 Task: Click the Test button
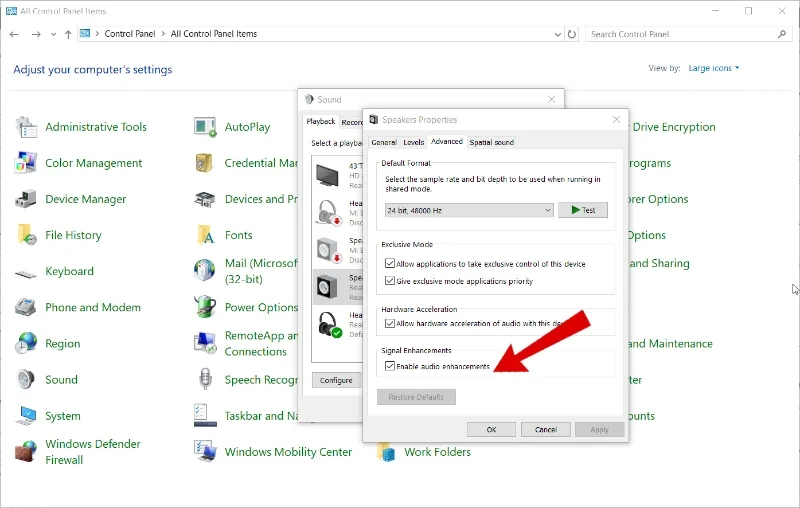pyautogui.click(x=583, y=210)
